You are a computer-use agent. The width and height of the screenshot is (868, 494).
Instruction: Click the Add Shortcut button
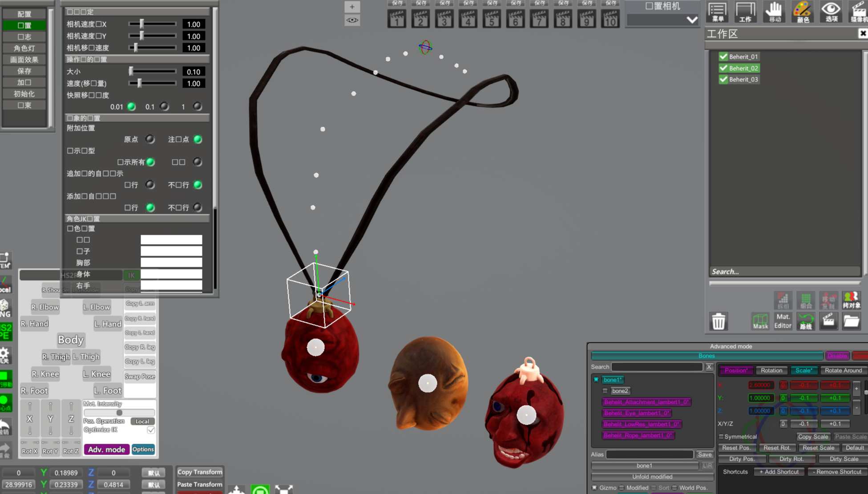pos(779,472)
